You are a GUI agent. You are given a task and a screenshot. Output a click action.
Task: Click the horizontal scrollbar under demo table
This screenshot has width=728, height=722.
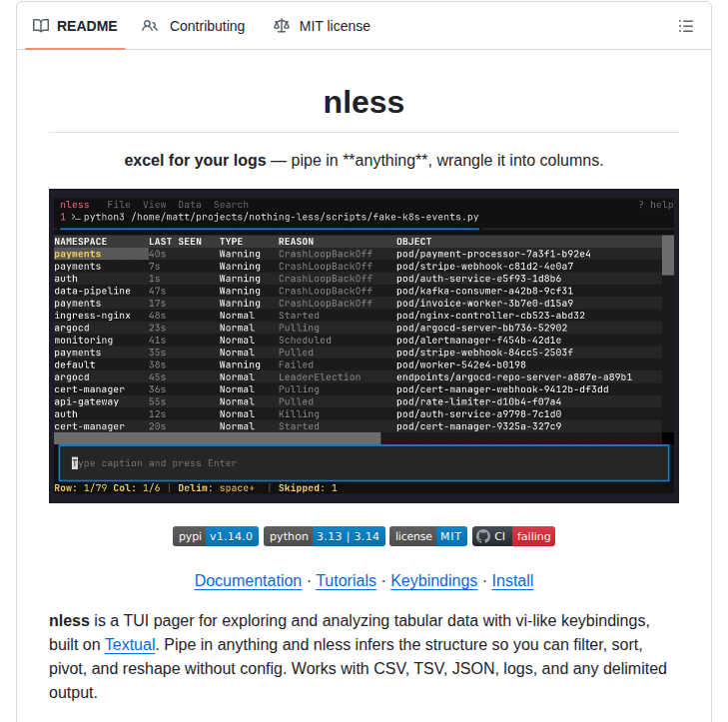coord(218,437)
